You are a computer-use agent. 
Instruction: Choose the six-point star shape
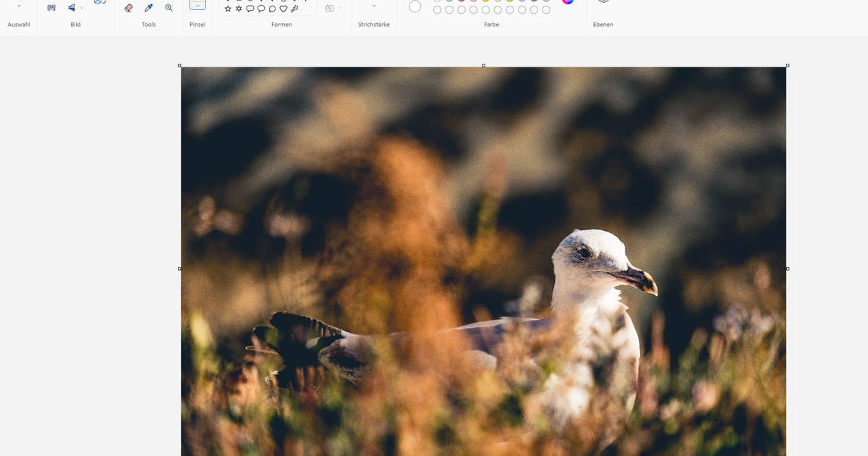pyautogui.click(x=239, y=9)
